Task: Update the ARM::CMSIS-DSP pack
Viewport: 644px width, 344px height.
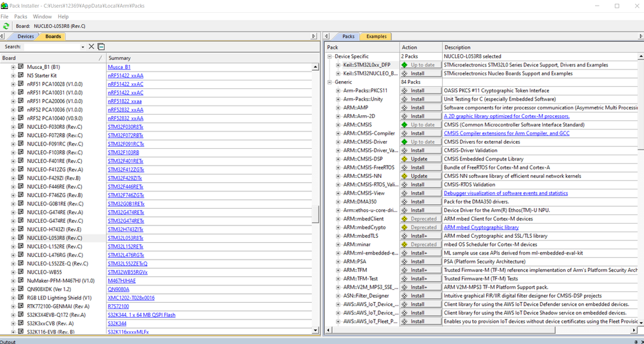Action: point(421,159)
